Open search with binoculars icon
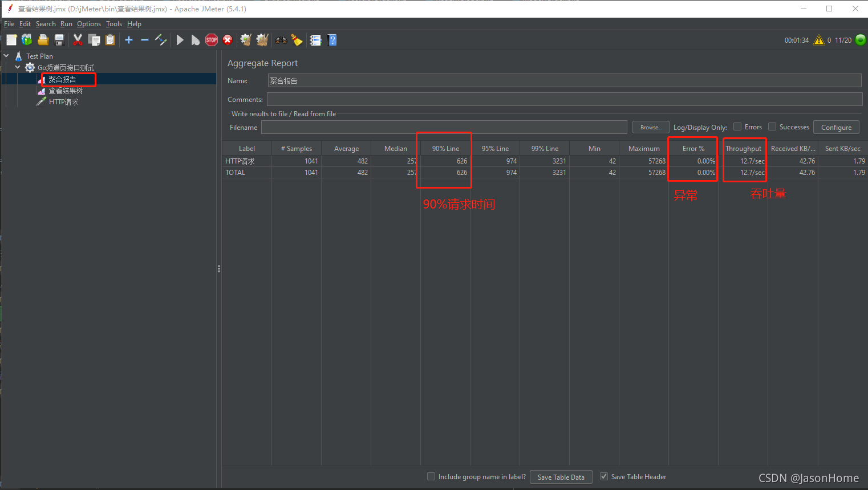The height and width of the screenshot is (490, 868). point(281,40)
